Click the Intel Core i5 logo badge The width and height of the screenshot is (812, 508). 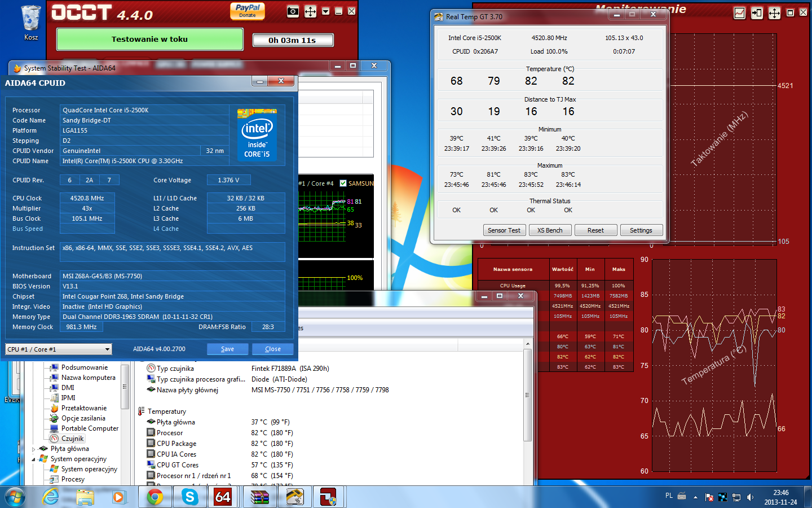pyautogui.click(x=257, y=134)
